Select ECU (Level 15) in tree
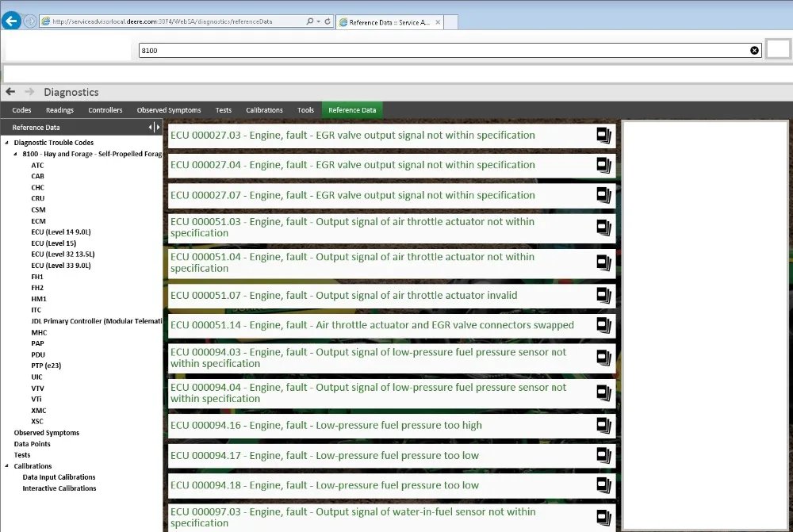Image resolution: width=793 pixels, height=532 pixels. point(54,243)
